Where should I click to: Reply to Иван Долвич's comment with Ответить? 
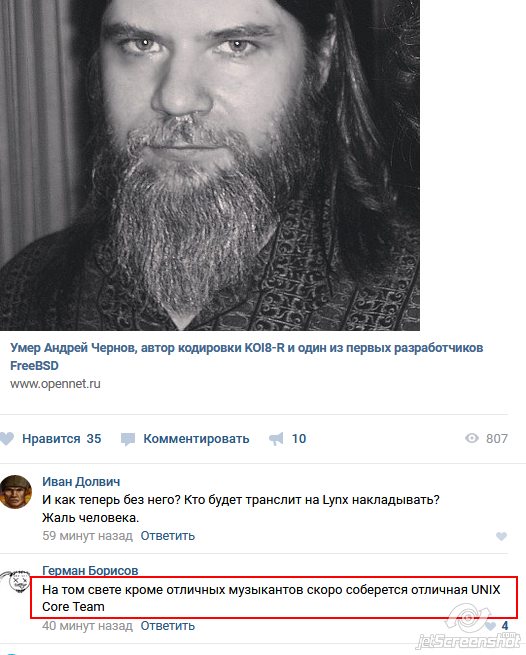(168, 536)
